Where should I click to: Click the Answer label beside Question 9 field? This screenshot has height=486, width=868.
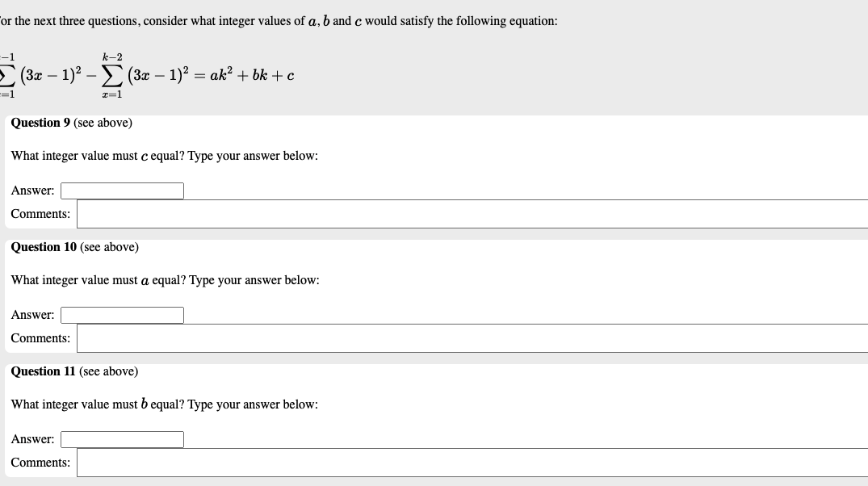(32, 191)
